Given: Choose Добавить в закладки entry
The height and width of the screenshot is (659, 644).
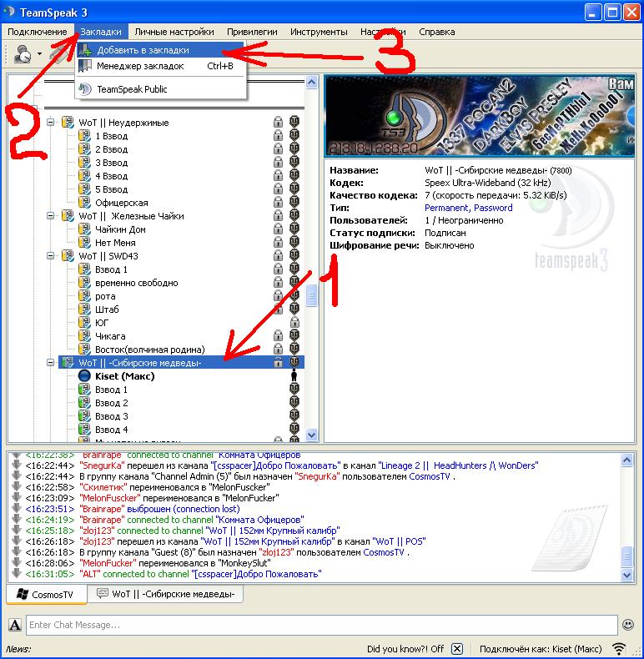Looking at the screenshot, I should [x=160, y=50].
